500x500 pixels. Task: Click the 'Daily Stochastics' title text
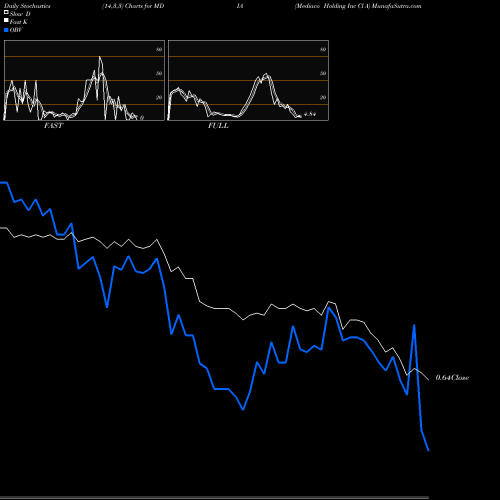pos(27,6)
